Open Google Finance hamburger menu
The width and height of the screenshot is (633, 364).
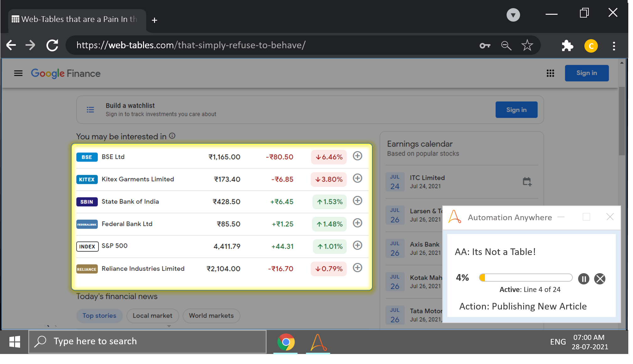[18, 73]
